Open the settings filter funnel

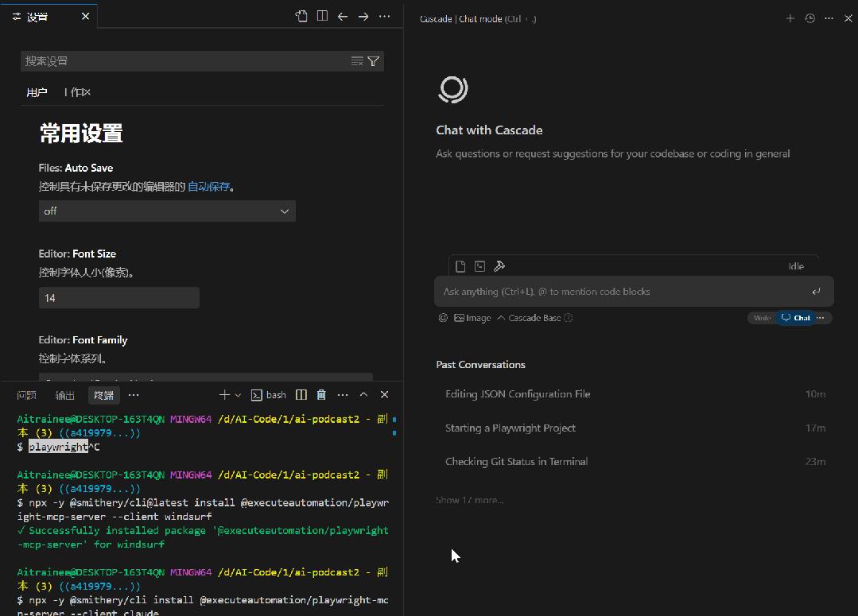coord(373,61)
